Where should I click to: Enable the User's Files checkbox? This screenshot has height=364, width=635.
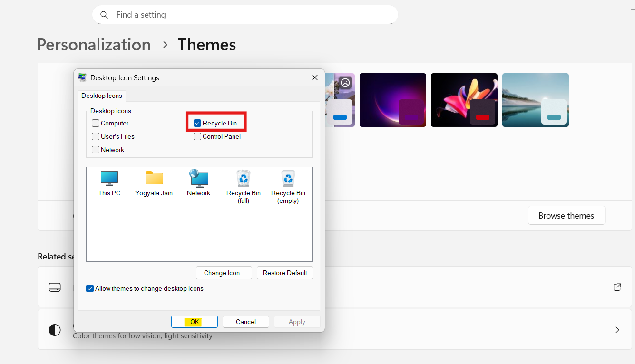tap(95, 136)
